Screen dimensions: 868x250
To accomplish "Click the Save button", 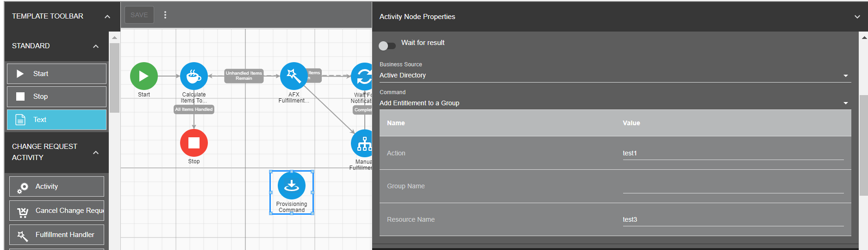I will point(139,15).
